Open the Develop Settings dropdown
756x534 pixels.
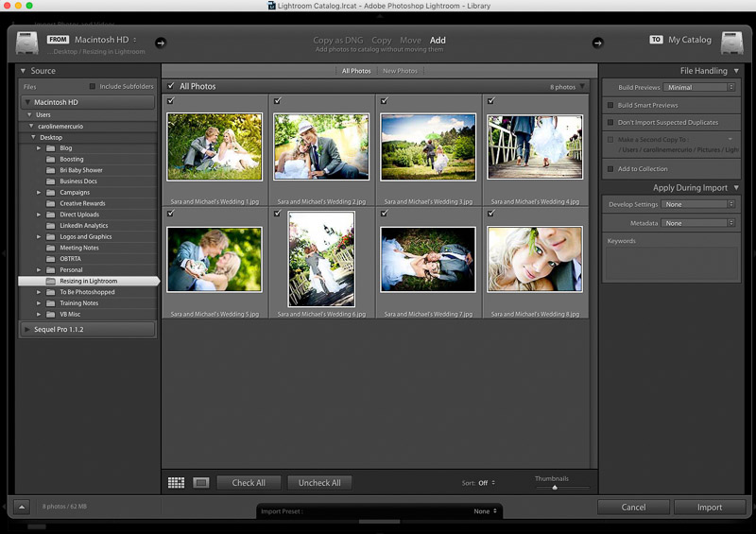click(x=697, y=204)
